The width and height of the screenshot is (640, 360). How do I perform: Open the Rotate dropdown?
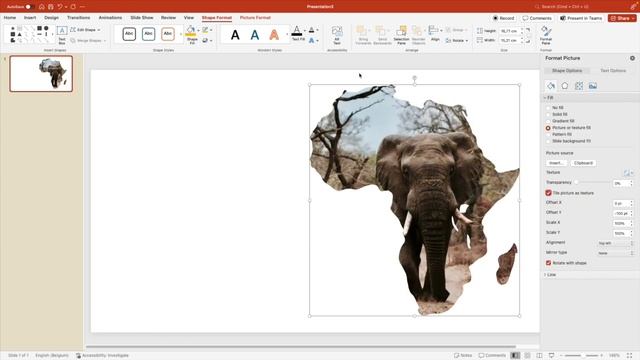click(x=457, y=40)
